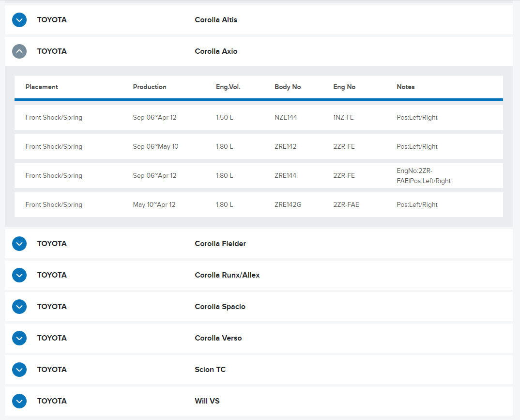Expand the Corolla Fielder row chevron
This screenshot has width=520, height=420.
[19, 244]
